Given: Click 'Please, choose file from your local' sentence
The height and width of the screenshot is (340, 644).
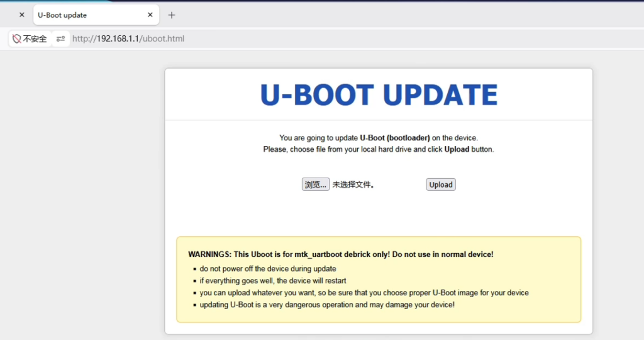Looking at the screenshot, I should [x=379, y=149].
